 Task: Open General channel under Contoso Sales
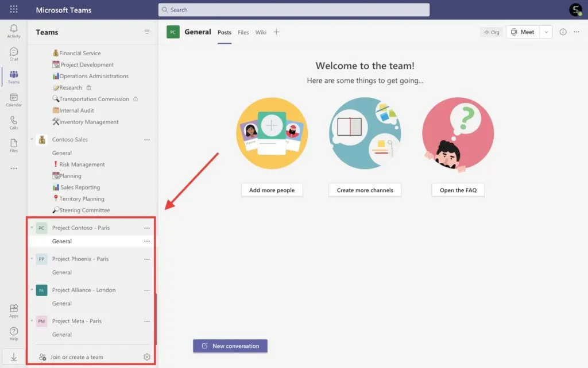(62, 153)
